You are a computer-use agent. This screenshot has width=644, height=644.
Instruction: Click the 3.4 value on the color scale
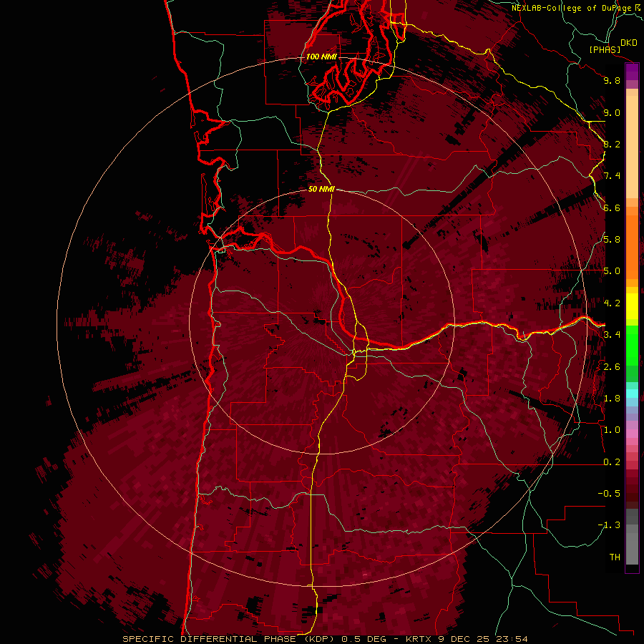tap(612, 335)
